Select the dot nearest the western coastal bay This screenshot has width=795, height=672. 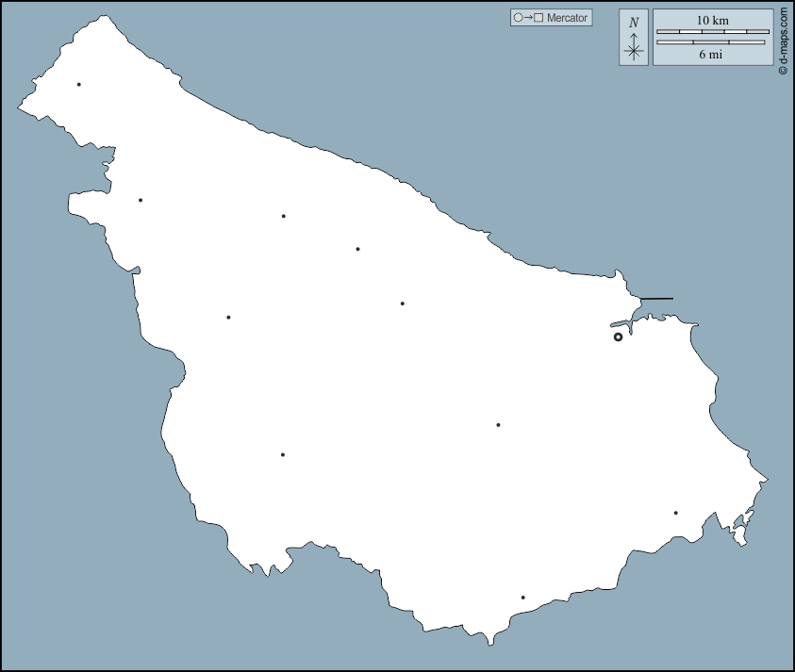coord(141,200)
